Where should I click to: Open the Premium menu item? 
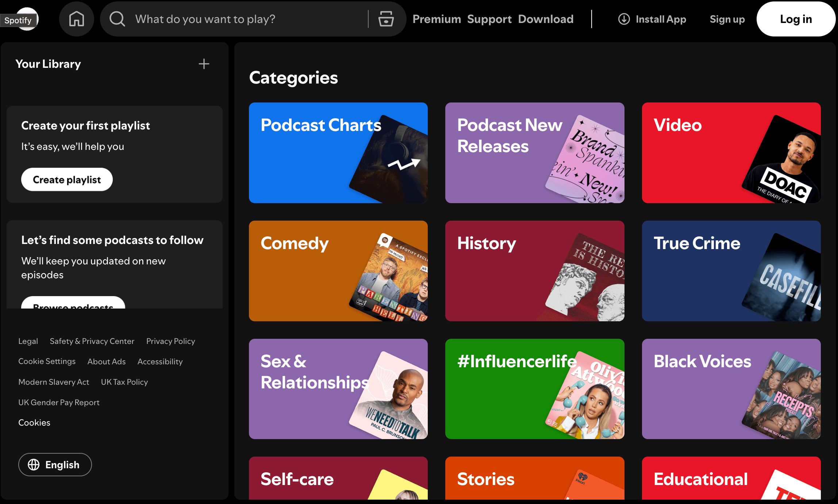pos(437,19)
